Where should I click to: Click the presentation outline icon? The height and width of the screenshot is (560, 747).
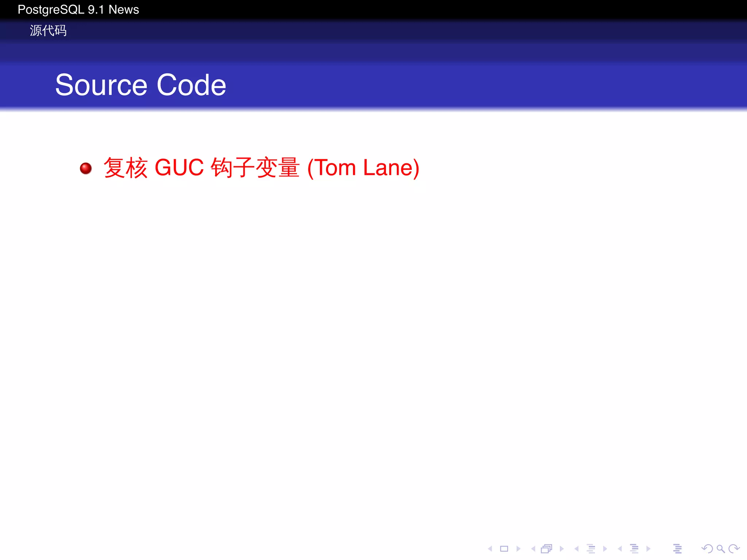[x=677, y=548]
